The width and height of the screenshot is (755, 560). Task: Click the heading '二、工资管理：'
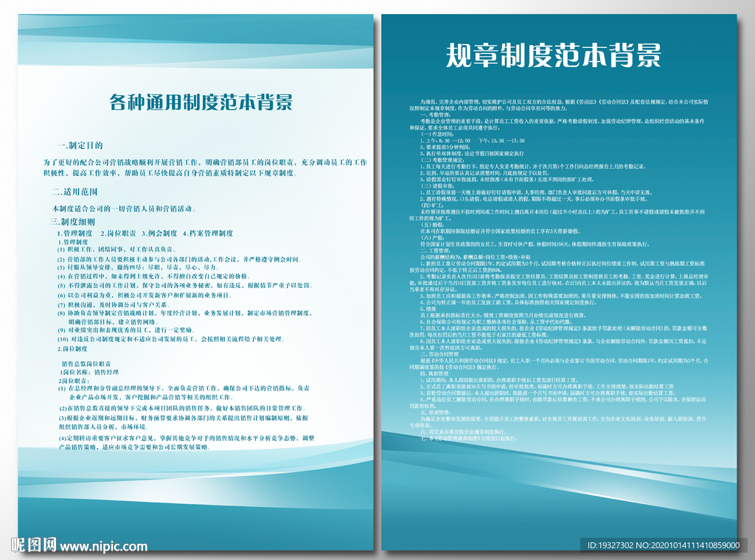(x=436, y=251)
